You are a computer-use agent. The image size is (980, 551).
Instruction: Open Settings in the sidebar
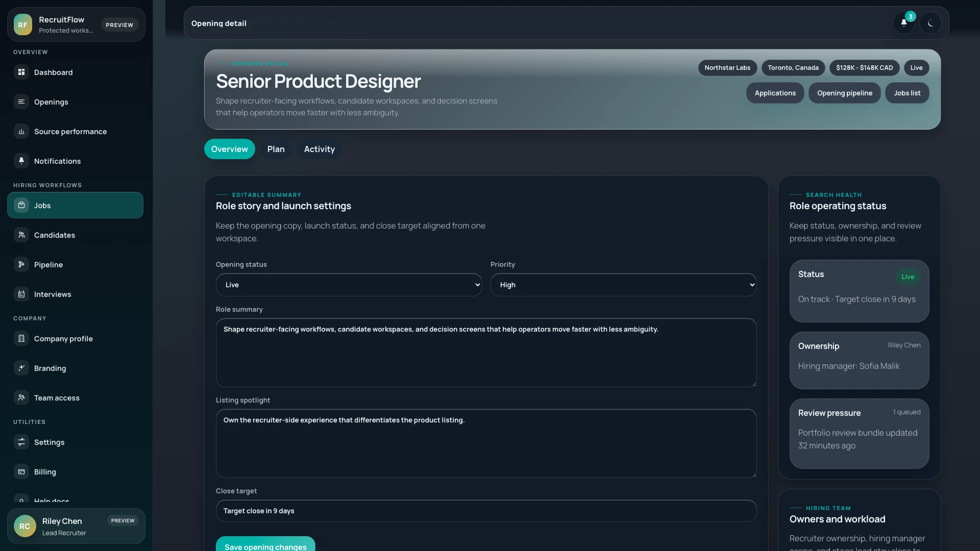tap(75, 442)
